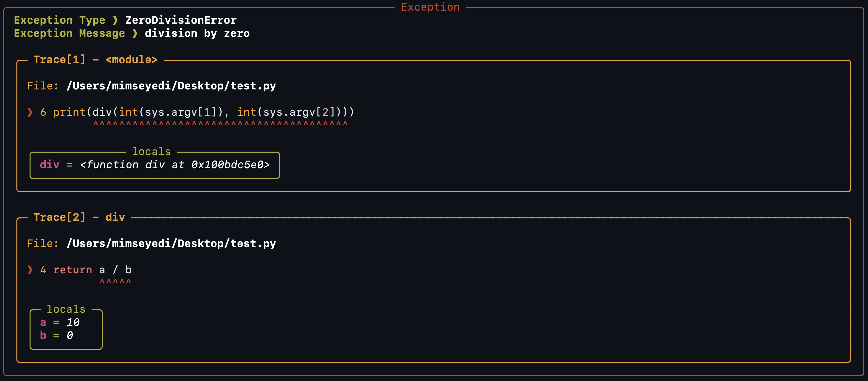Click the locals title in Trace[1]
Screen dimensions: 868x381
pyautogui.click(x=151, y=151)
